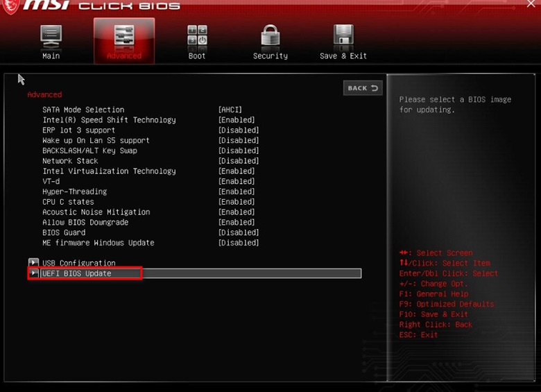The height and width of the screenshot is (392, 541).
Task: Click the red Advanced section heading
Action: pos(44,94)
